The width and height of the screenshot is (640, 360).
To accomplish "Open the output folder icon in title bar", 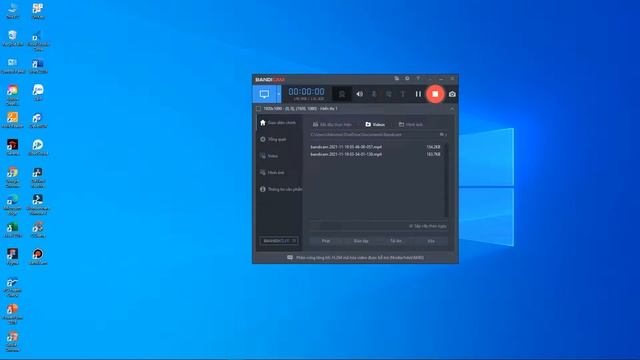I will click(x=396, y=78).
